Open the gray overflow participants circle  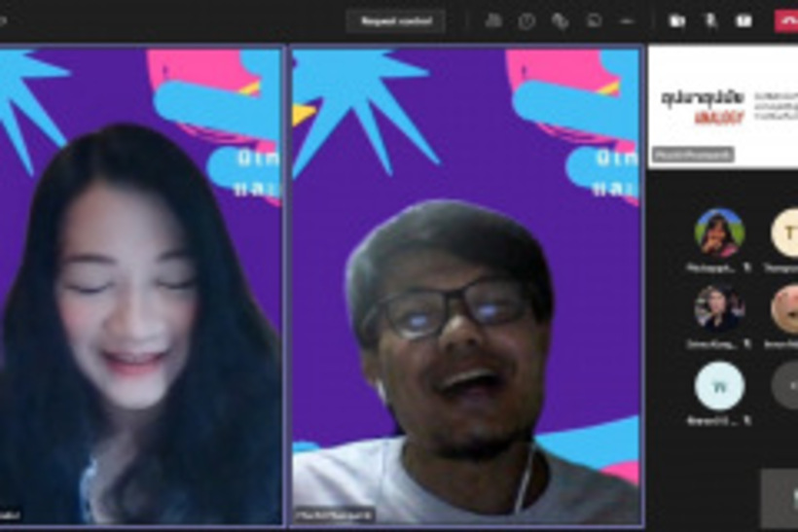(x=786, y=386)
